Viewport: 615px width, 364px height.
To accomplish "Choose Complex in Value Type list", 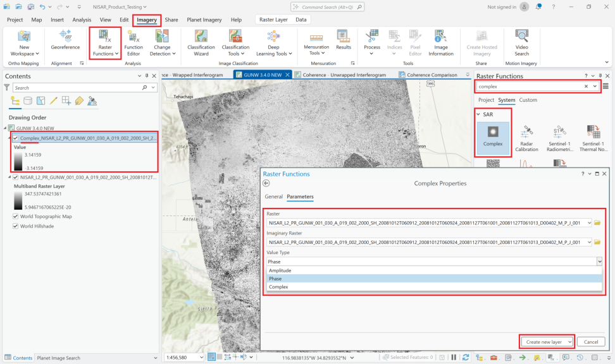I will [434, 287].
